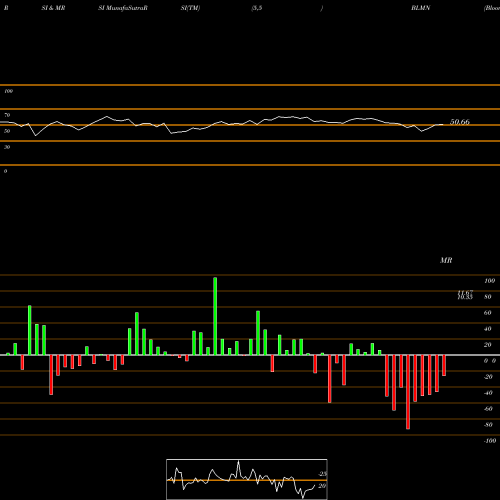The height and width of the screenshot is (500, 500).
Task: Click the -80 label on the MR axis
Action: click(x=488, y=425)
